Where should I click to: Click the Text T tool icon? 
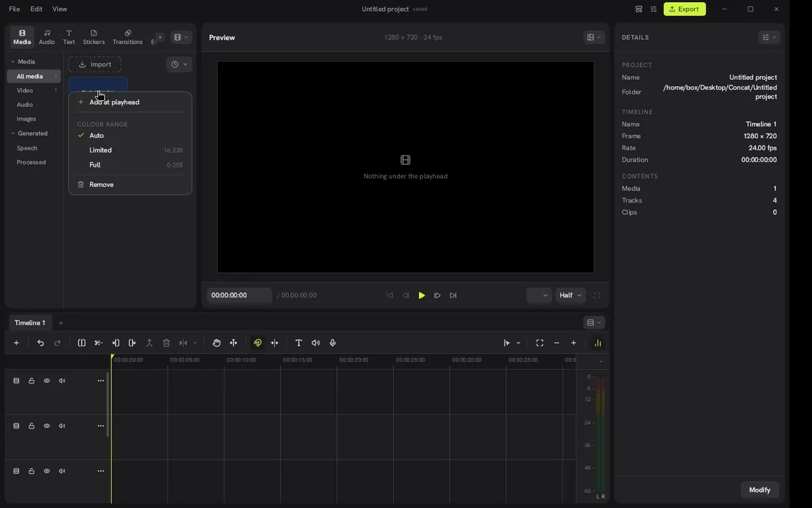[298, 343]
